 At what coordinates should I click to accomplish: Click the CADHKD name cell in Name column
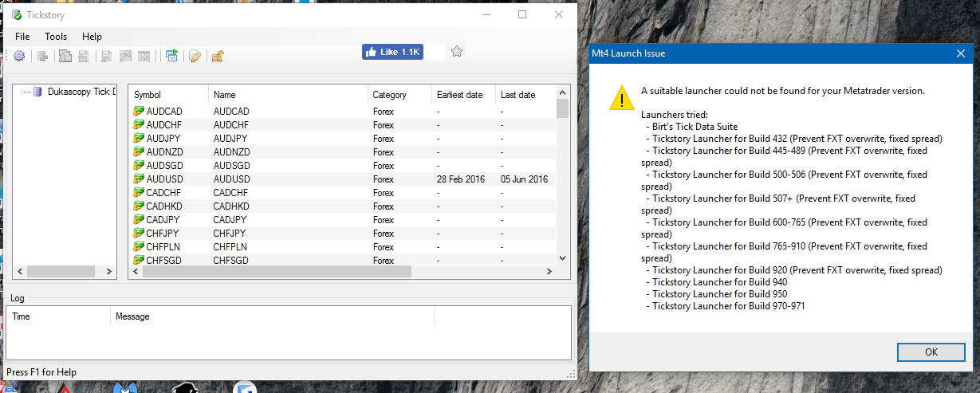(231, 206)
